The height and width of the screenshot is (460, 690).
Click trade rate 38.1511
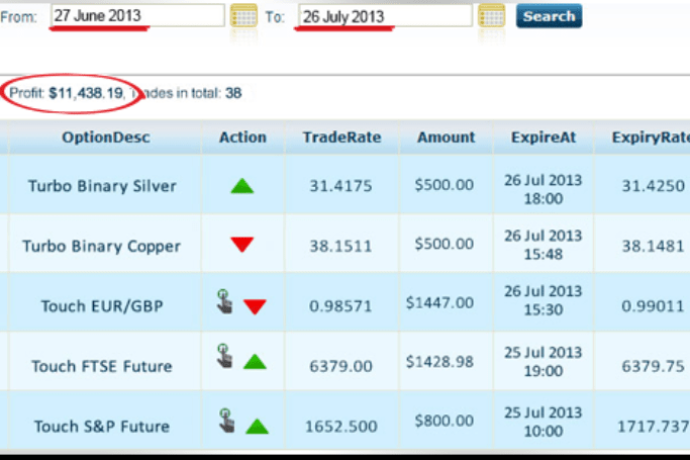pos(341,246)
